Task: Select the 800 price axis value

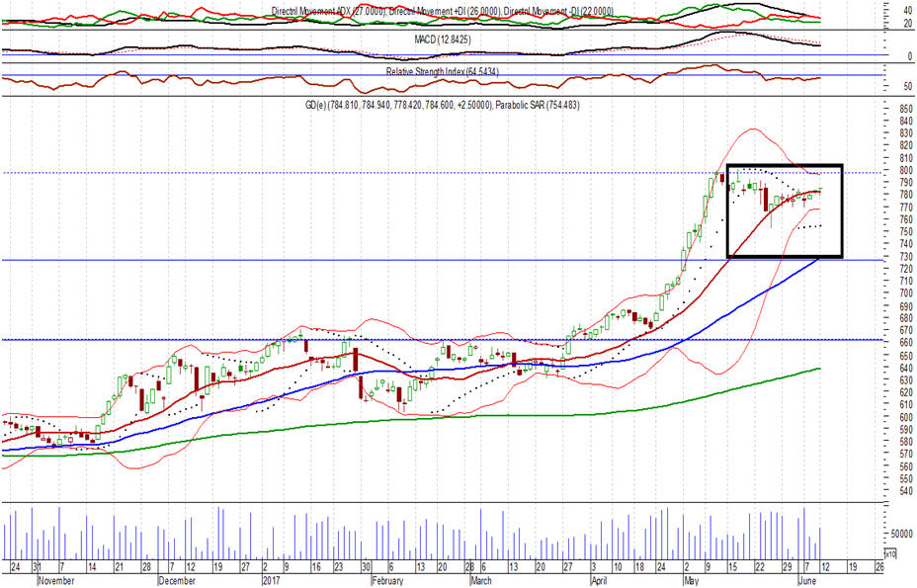Action: pos(906,170)
